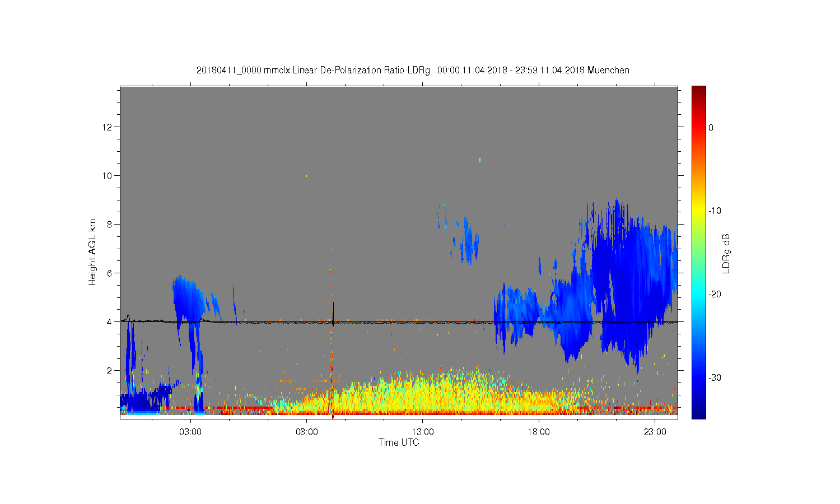Select the 08:00 time tick label

click(307, 432)
